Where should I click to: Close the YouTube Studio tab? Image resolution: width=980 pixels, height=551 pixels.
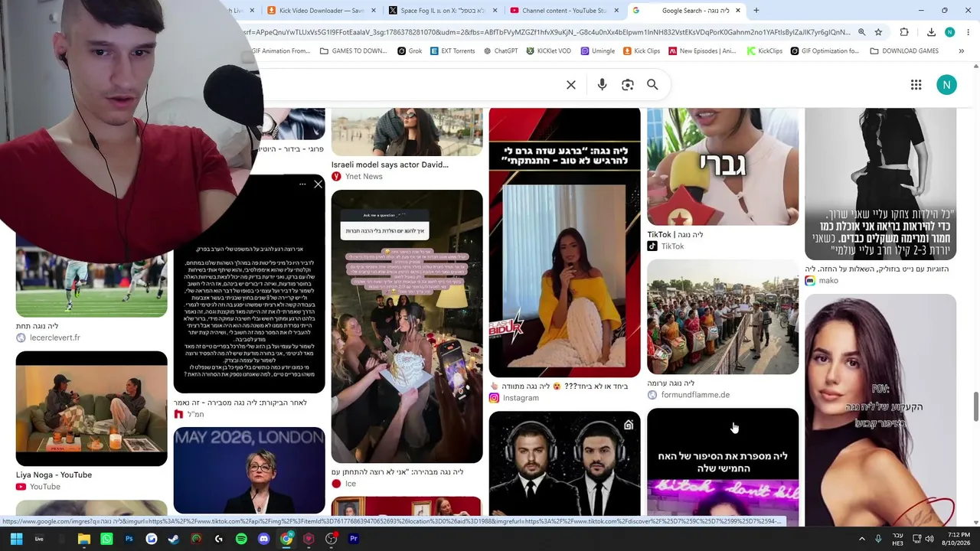[x=616, y=10]
